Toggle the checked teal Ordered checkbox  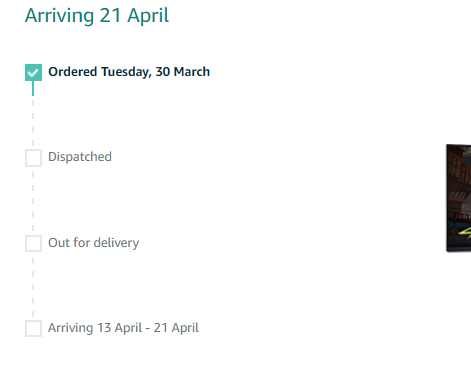[33, 72]
